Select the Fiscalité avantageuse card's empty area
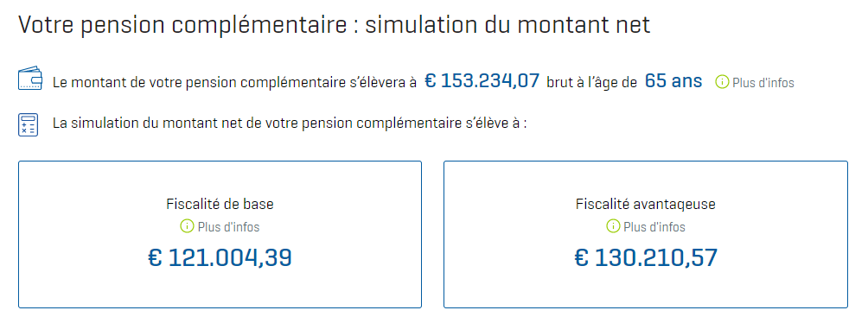 [x=646, y=288]
